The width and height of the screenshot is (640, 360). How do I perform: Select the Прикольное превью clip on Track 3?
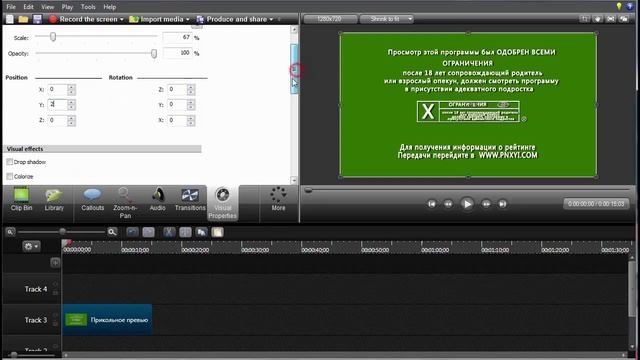[107, 320]
